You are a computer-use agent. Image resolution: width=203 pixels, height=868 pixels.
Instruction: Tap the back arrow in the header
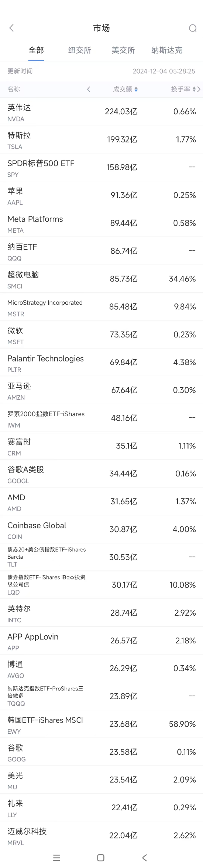point(11,28)
